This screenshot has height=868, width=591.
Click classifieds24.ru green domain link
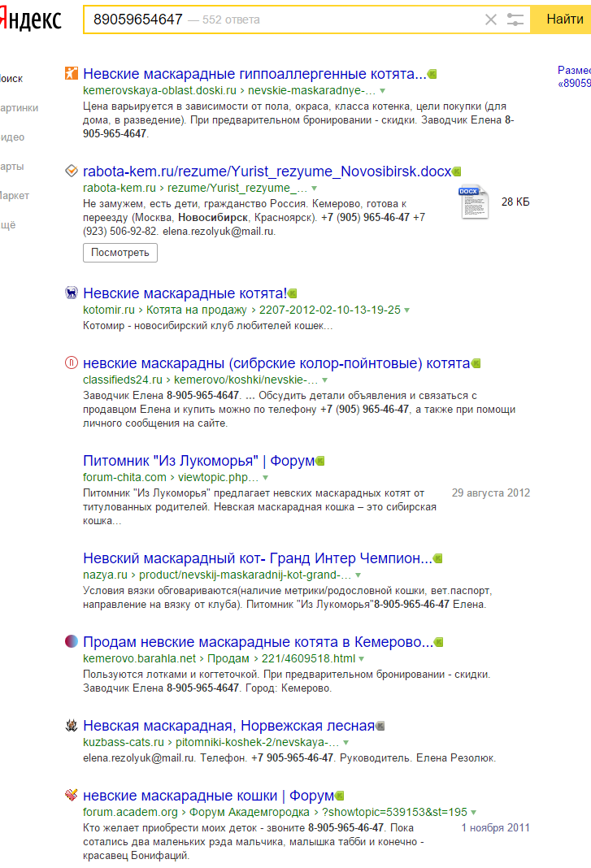click(123, 380)
